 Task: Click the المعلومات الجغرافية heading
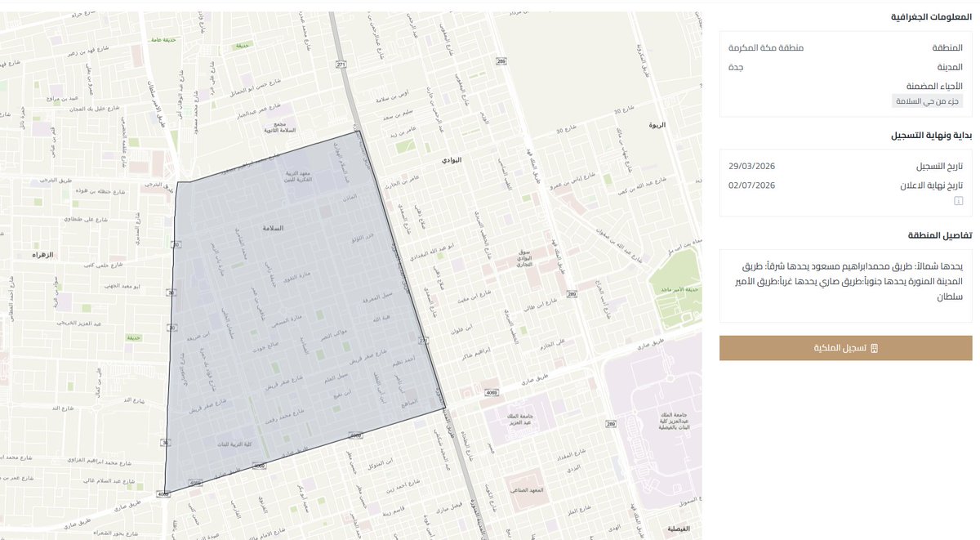point(933,17)
